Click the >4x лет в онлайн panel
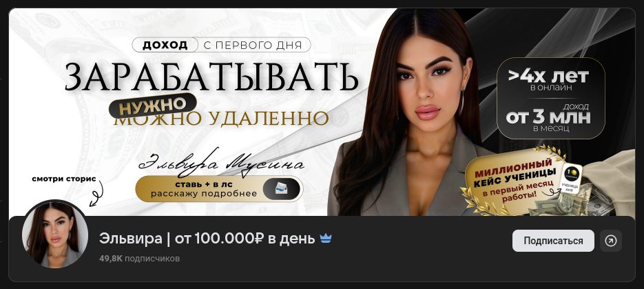The height and width of the screenshot is (289, 644). click(550, 80)
